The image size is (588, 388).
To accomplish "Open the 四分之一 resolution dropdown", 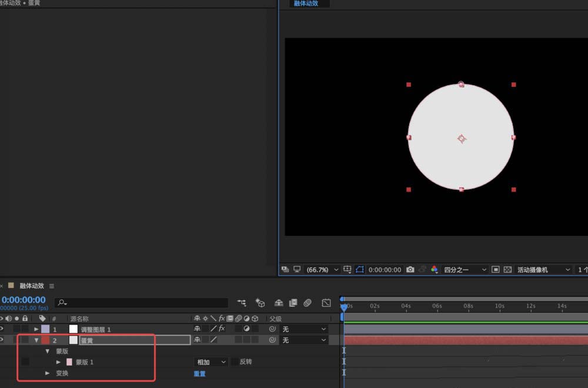I will tap(465, 269).
